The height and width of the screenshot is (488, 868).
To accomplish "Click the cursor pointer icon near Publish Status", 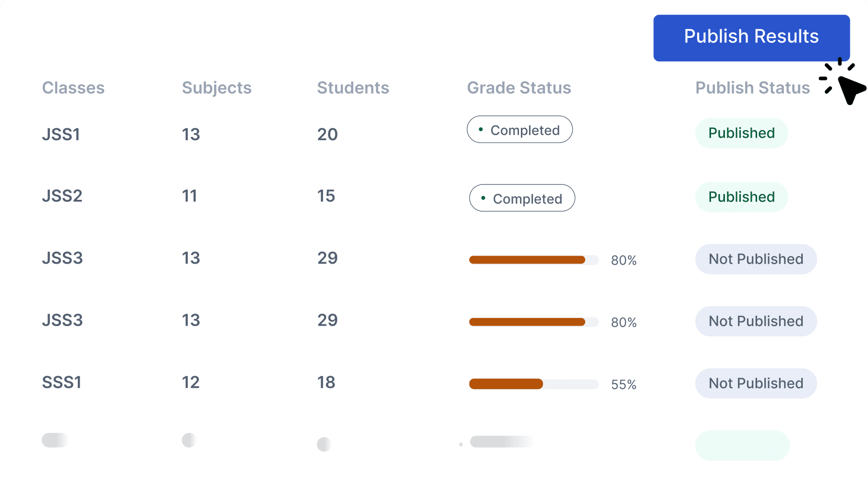I will click(844, 86).
